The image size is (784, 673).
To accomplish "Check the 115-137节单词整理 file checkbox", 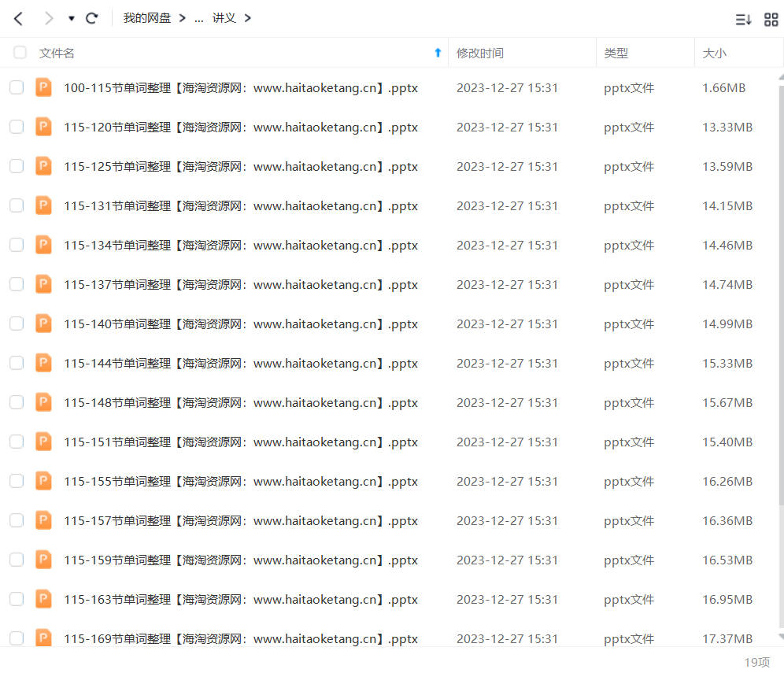I will point(17,284).
